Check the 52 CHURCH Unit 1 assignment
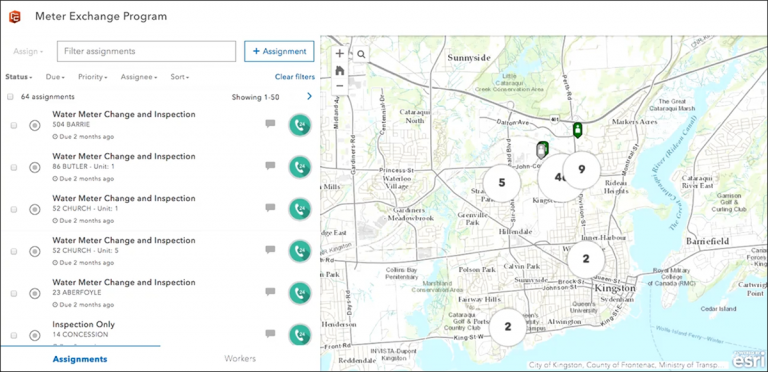 (14, 209)
